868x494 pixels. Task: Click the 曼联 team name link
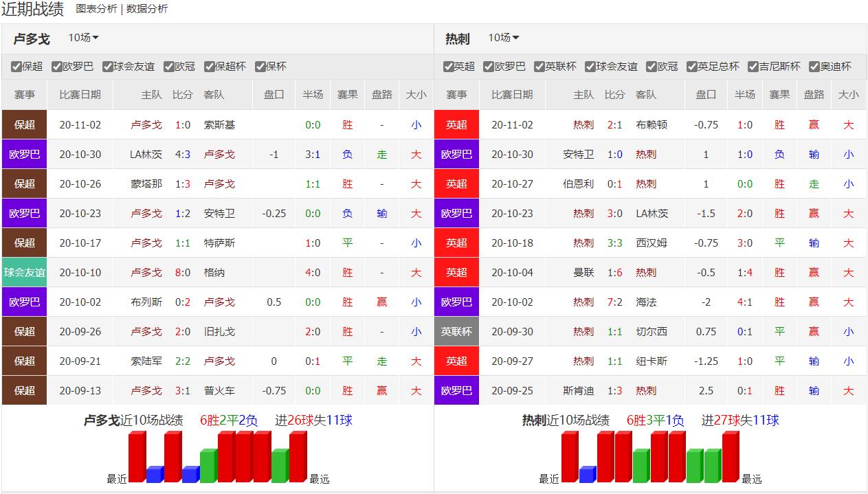(583, 273)
